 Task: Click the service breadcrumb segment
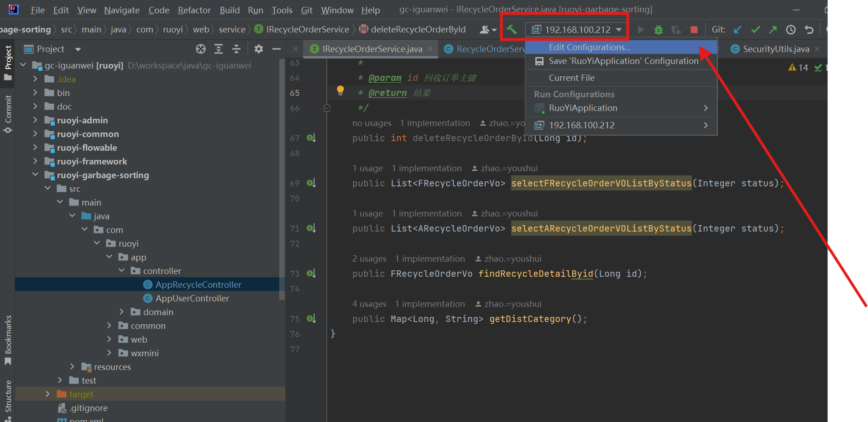click(232, 30)
